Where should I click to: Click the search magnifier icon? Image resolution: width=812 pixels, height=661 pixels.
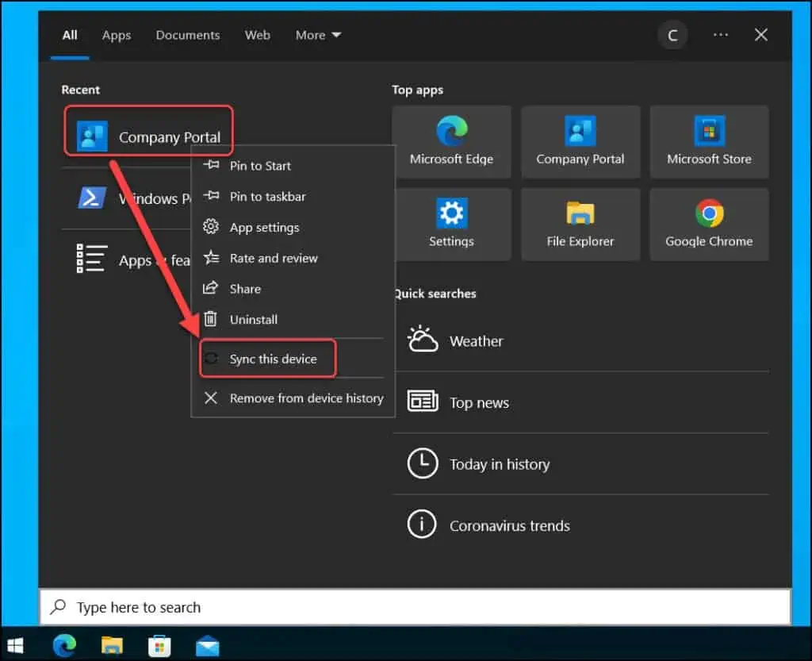pyautogui.click(x=58, y=606)
